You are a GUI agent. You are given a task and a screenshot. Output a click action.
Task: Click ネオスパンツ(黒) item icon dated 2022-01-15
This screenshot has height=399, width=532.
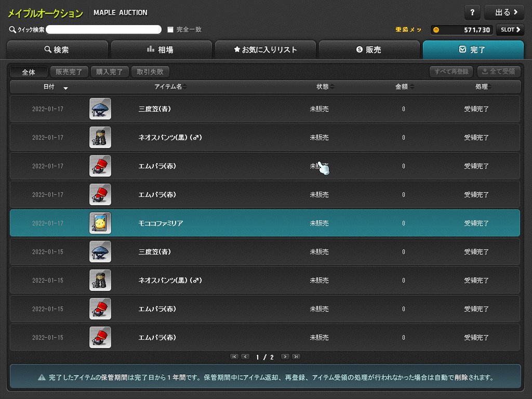100,280
